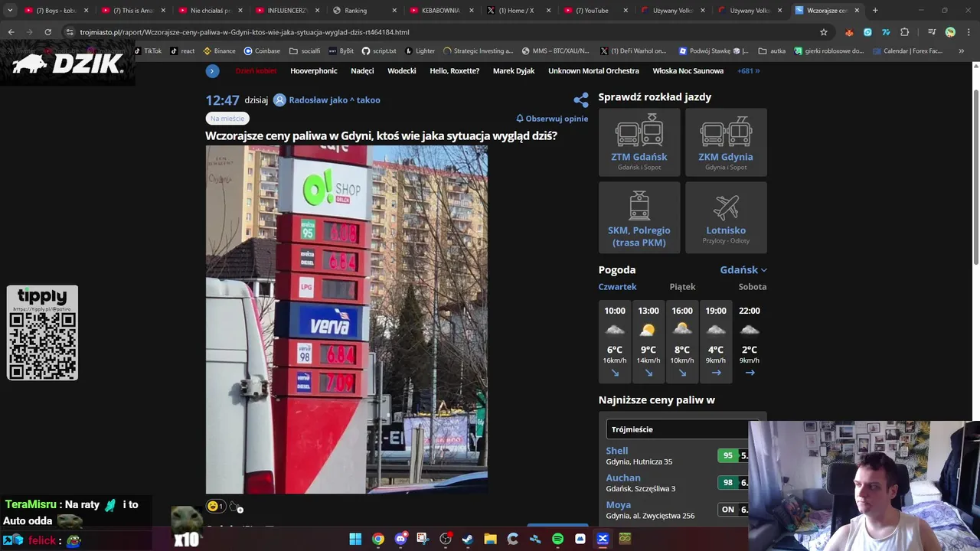Open Lotnisko arrivals and departures tile
980x551 pixels.
click(x=726, y=217)
